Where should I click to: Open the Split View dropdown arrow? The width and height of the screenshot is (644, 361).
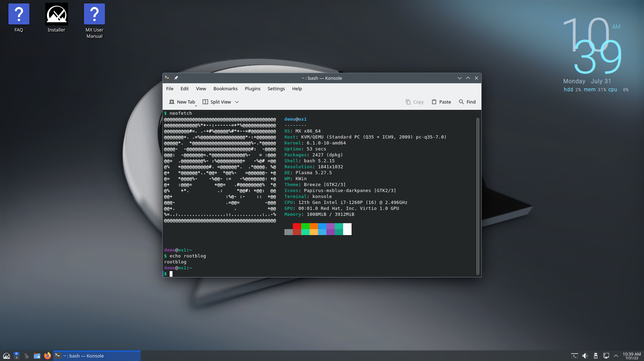click(x=237, y=102)
